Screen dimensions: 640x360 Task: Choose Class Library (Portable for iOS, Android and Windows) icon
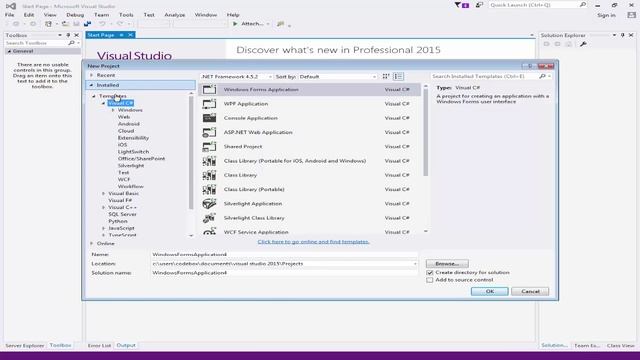[x=209, y=161]
